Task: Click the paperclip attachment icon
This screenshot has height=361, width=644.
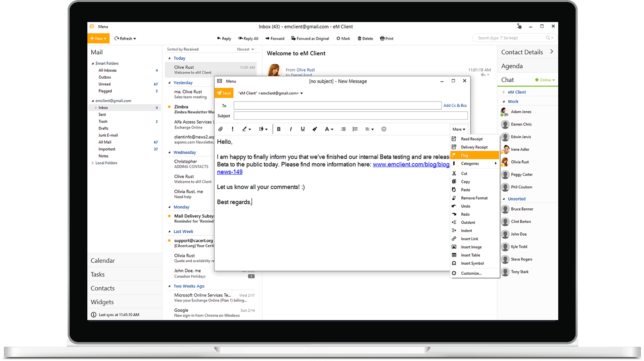Action: [221, 129]
